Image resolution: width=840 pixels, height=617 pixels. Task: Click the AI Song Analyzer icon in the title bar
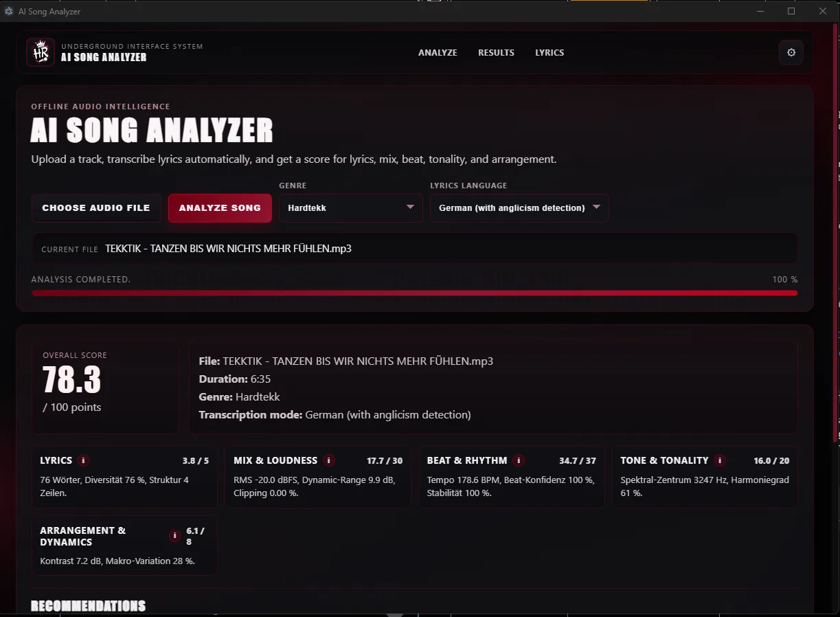pyautogui.click(x=8, y=11)
